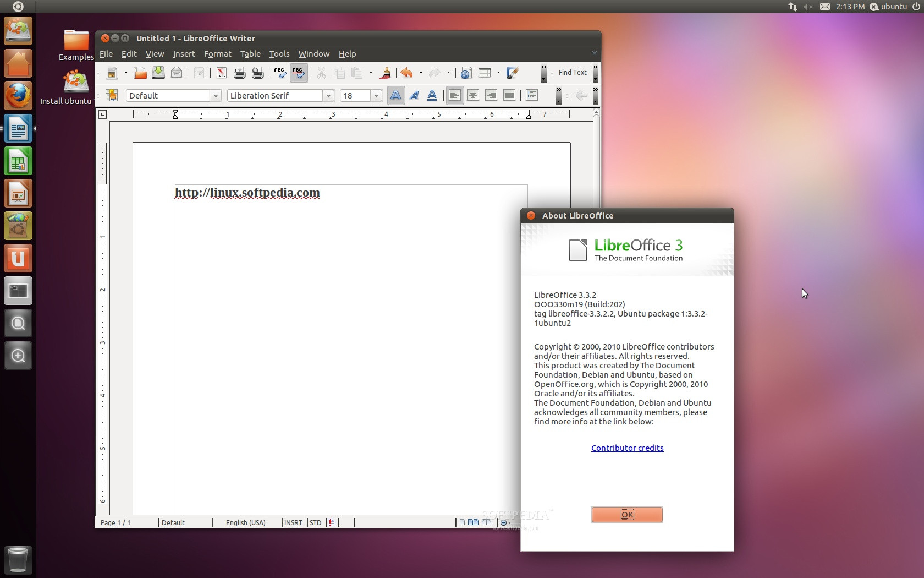Open the Contributor credits link

tap(628, 448)
